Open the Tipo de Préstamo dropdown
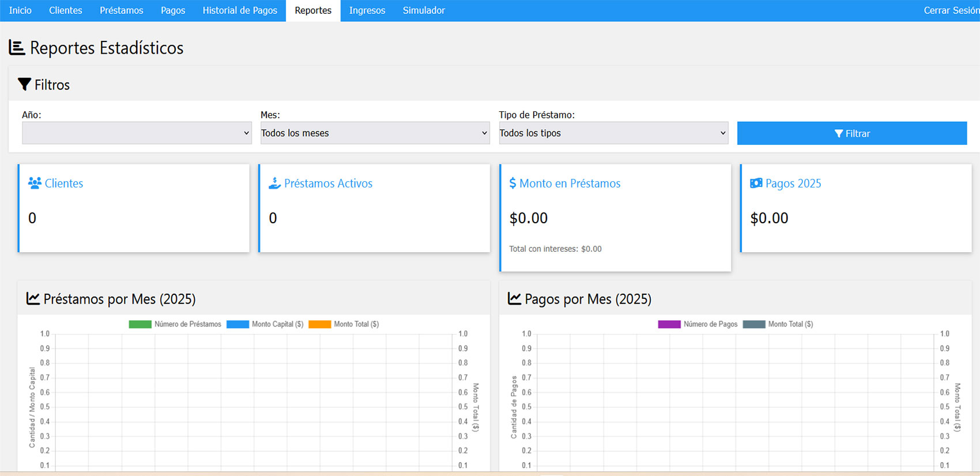Viewport: 980px width, 476px height. (x=613, y=133)
